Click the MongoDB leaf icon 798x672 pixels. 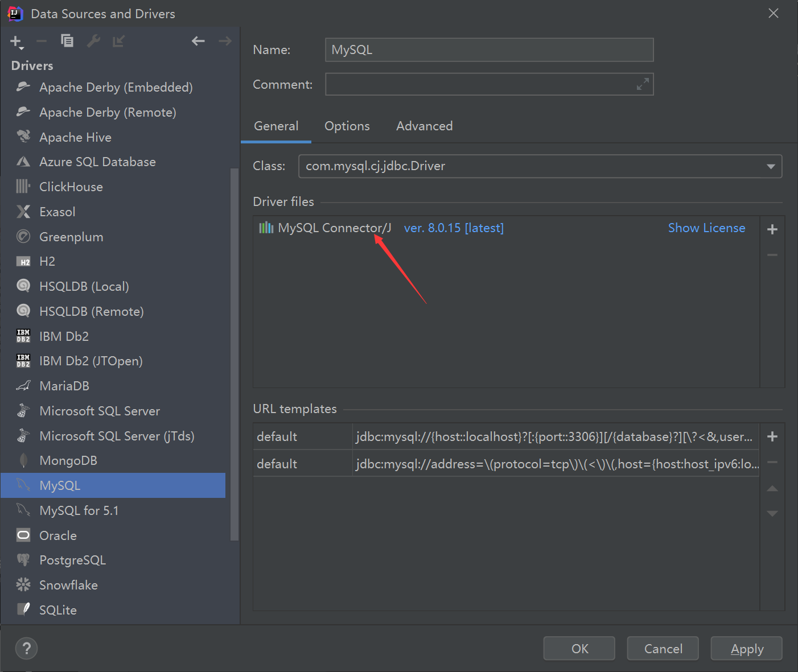(23, 460)
